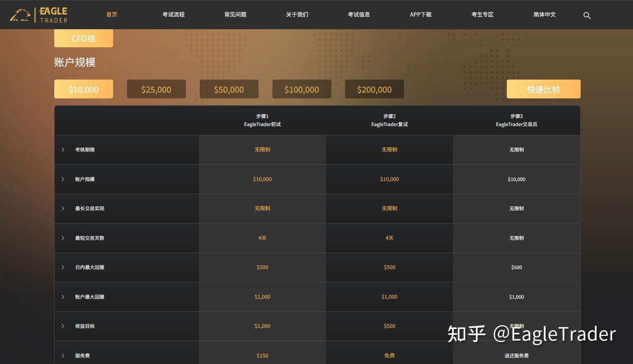Image resolution: width=633 pixels, height=364 pixels.
Task: Click the Eagle Trader logo
Action: pos(39,14)
